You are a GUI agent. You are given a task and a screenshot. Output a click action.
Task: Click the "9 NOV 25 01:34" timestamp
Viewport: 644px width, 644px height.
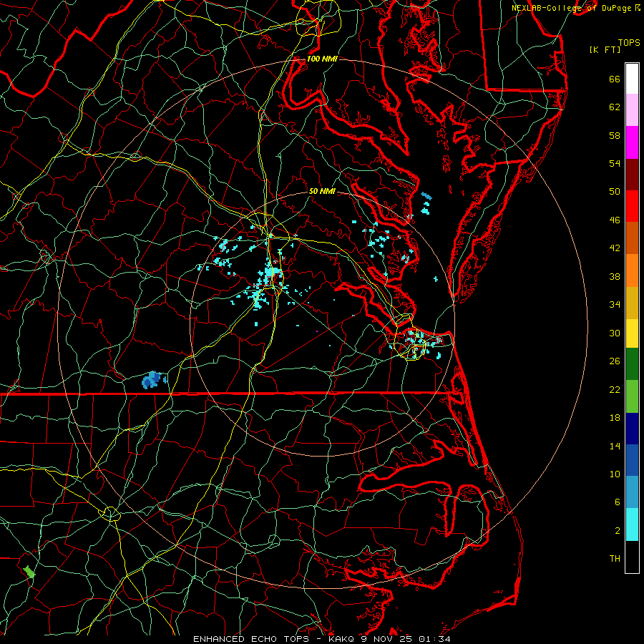(x=406, y=639)
